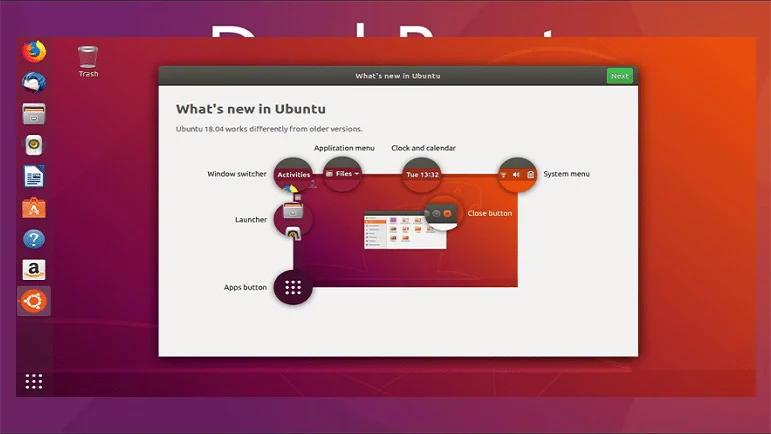Launch Firefox from the dock
Viewport: 771px width, 434px height.
(x=34, y=52)
